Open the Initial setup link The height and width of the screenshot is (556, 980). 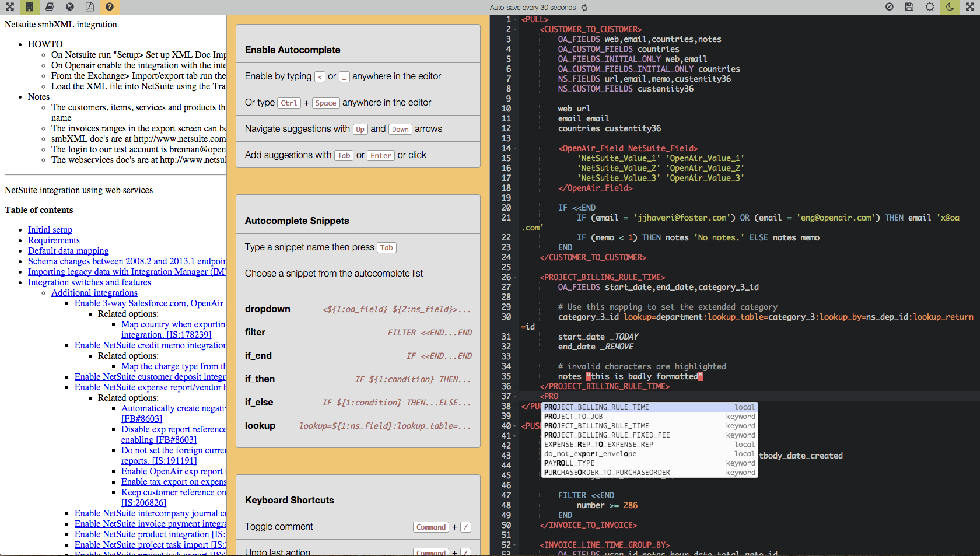tap(50, 230)
